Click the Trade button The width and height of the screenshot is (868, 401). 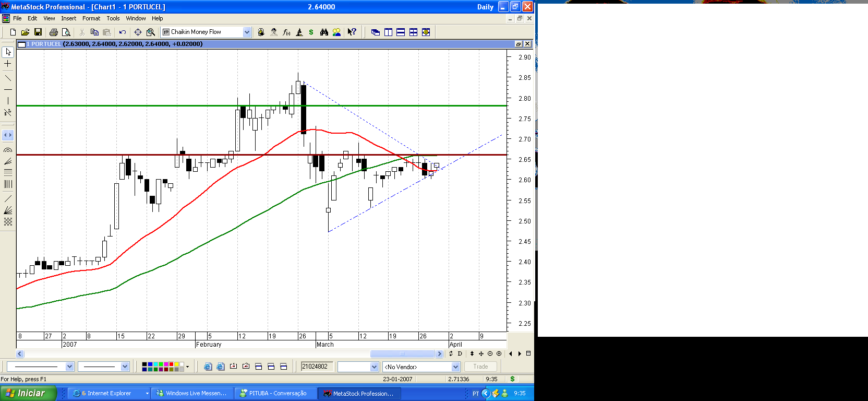click(480, 367)
